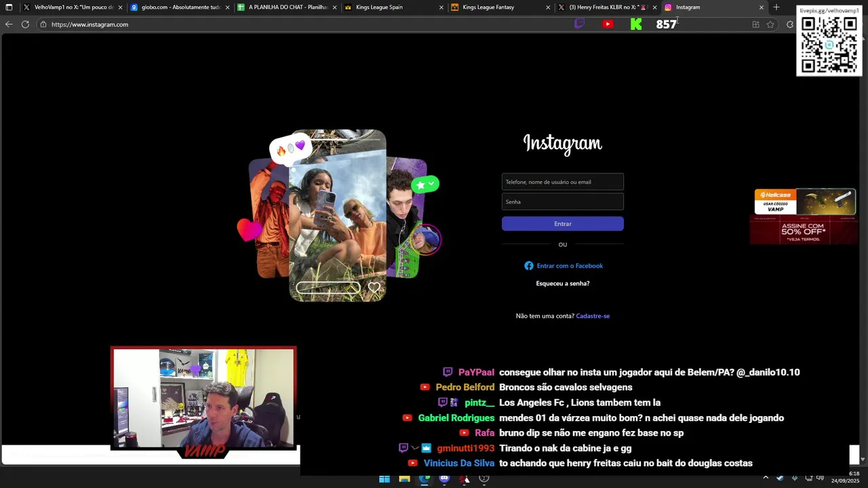Screen dimensions: 868x488
Task: Switch to Kings League Fantasy tab
Action: (x=500, y=7)
